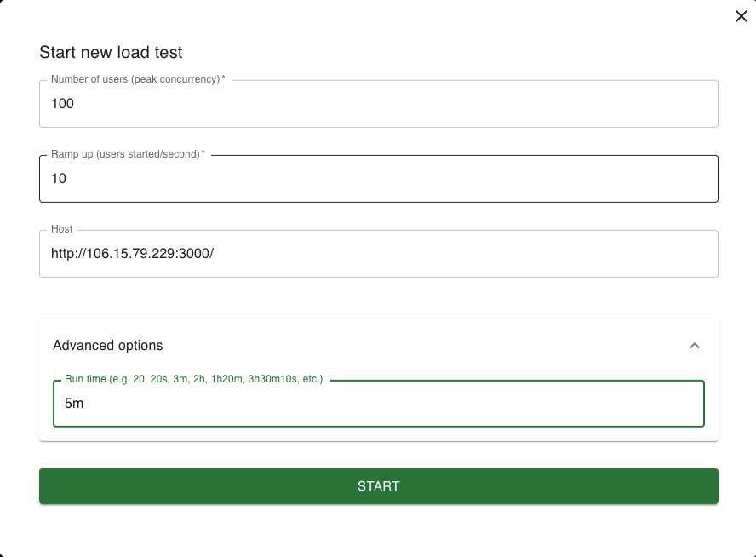Click the START button
The width and height of the screenshot is (756, 557).
[x=379, y=486]
